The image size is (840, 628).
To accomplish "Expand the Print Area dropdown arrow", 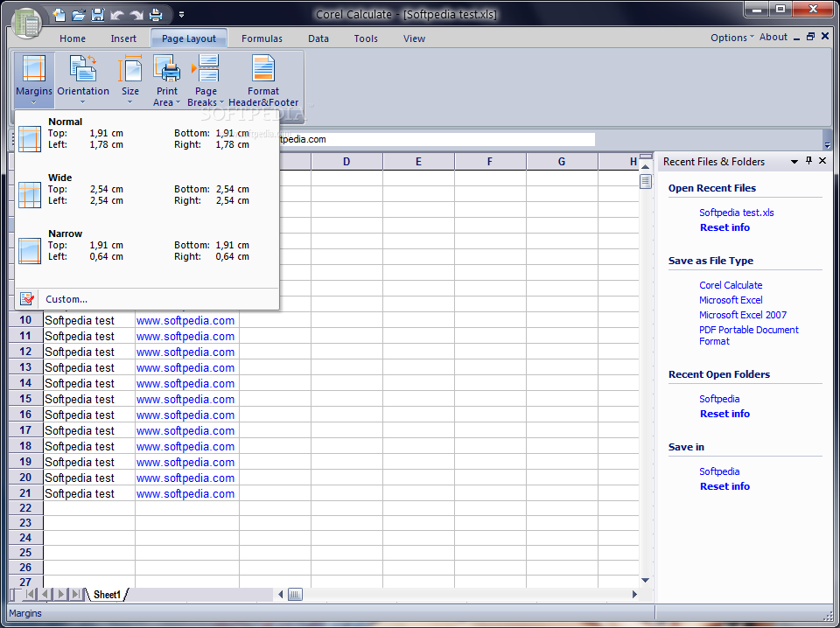I will pyautogui.click(x=178, y=102).
